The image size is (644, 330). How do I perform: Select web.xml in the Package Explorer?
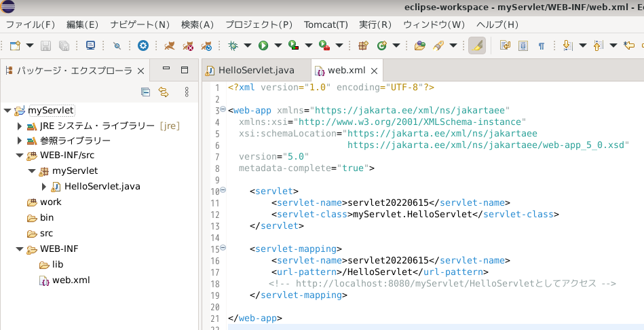(71, 280)
